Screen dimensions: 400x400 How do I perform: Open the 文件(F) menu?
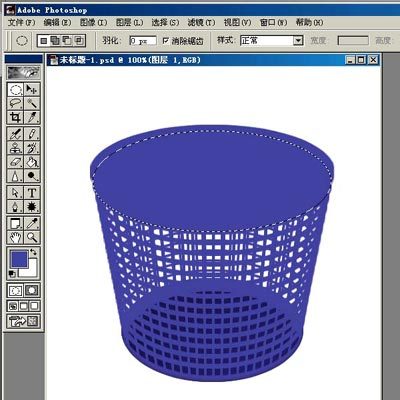[21, 23]
